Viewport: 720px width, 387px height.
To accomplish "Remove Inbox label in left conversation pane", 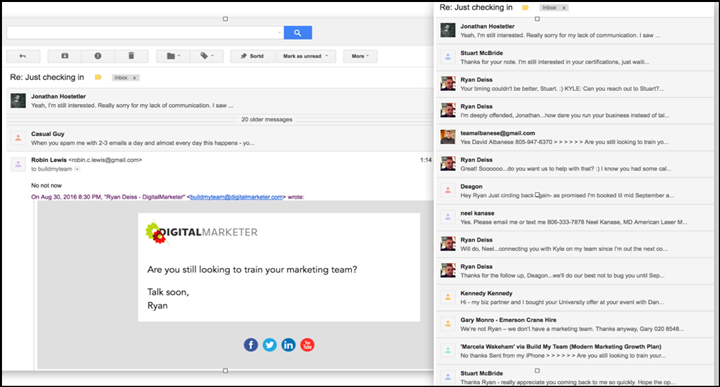I will click(135, 78).
